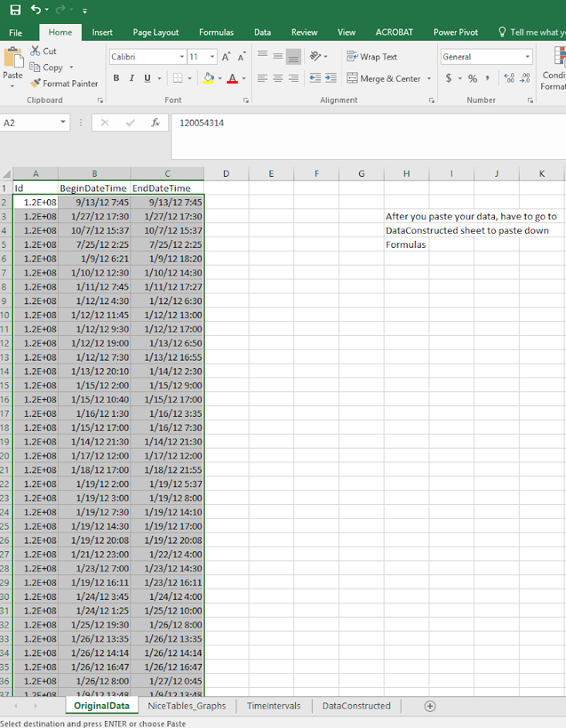
Task: Click Insert Function fx icon
Action: [155, 123]
